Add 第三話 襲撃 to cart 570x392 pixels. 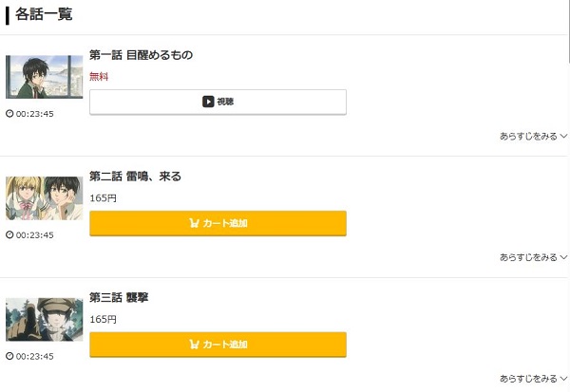218,345
